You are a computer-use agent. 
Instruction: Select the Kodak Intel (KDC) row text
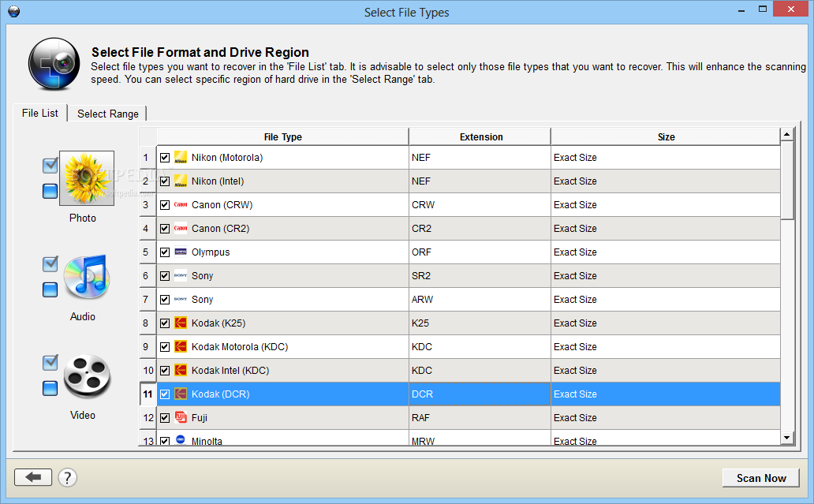pos(230,371)
